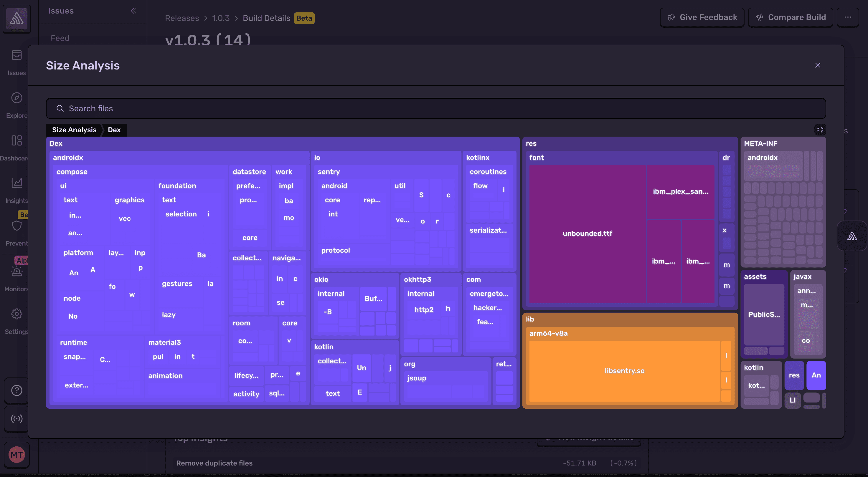
Task: Click the service status broadcast icon
Action: click(x=16, y=419)
